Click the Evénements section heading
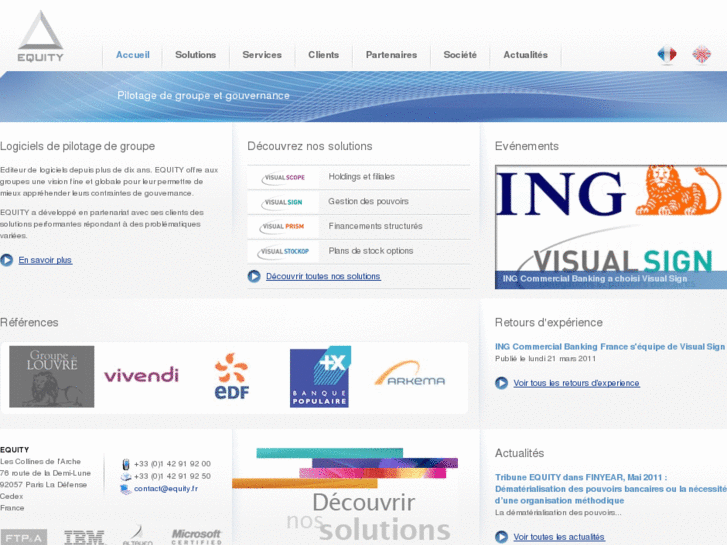727x545 pixels. (x=527, y=146)
